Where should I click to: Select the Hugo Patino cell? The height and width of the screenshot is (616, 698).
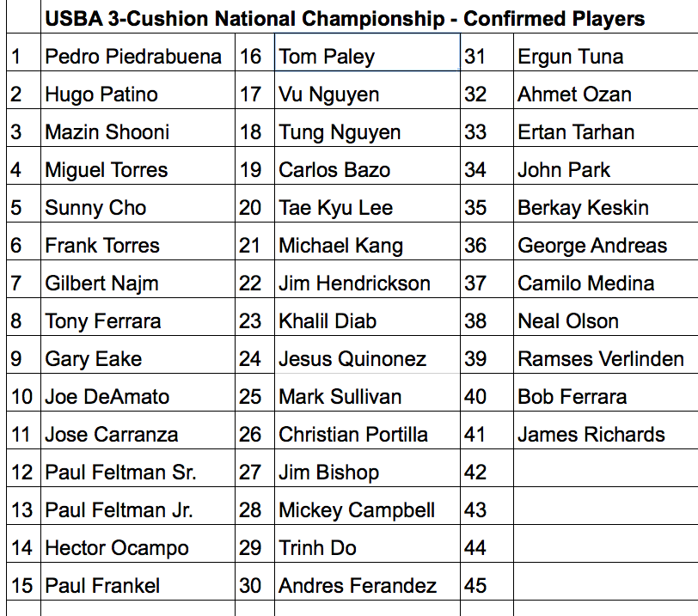pyautogui.click(x=138, y=90)
